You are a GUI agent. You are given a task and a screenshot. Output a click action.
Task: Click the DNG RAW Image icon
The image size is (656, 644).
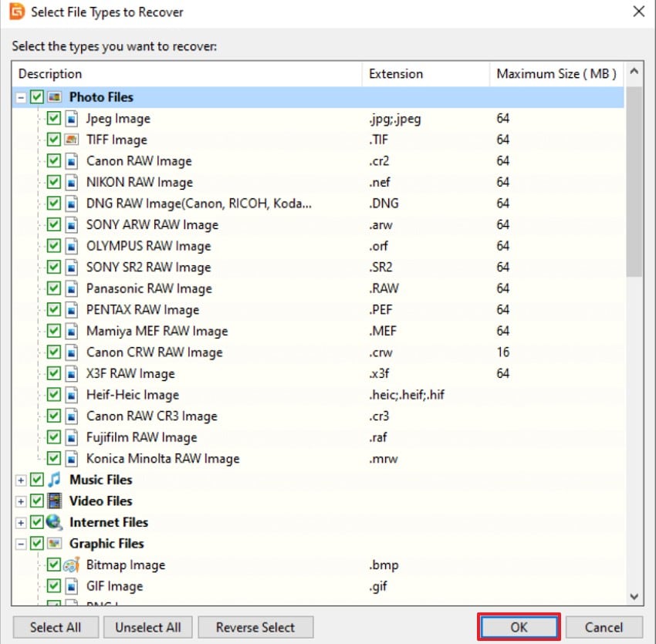pyautogui.click(x=72, y=204)
